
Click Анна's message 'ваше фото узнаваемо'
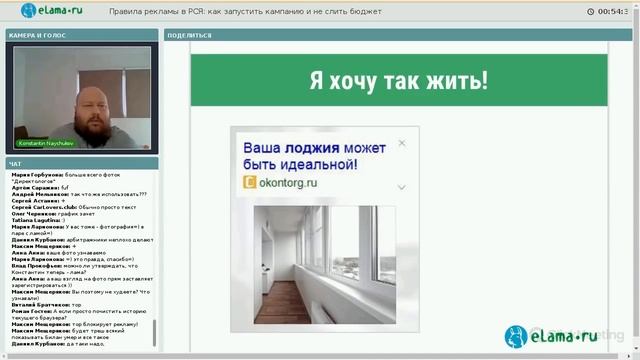(59, 253)
